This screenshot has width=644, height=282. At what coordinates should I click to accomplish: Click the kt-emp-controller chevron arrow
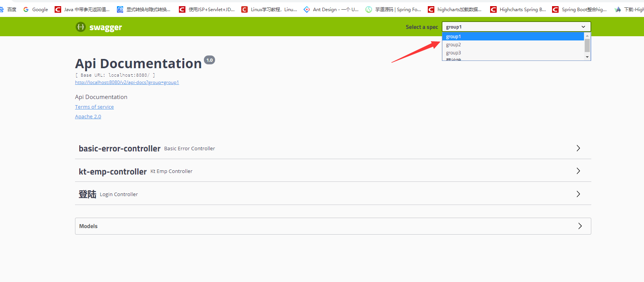pos(578,171)
